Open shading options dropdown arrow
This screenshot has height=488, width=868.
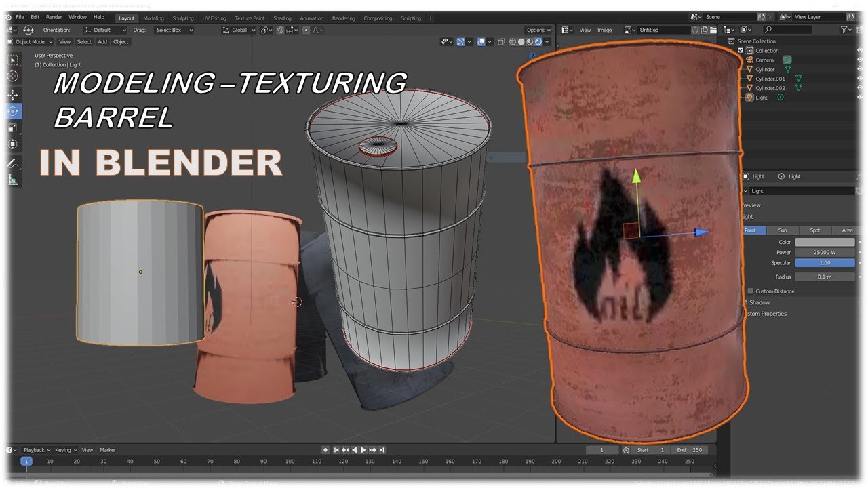point(547,42)
